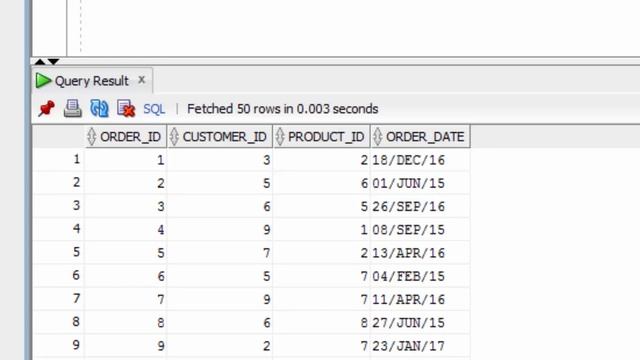Click the SQL link in toolbar

point(154,109)
